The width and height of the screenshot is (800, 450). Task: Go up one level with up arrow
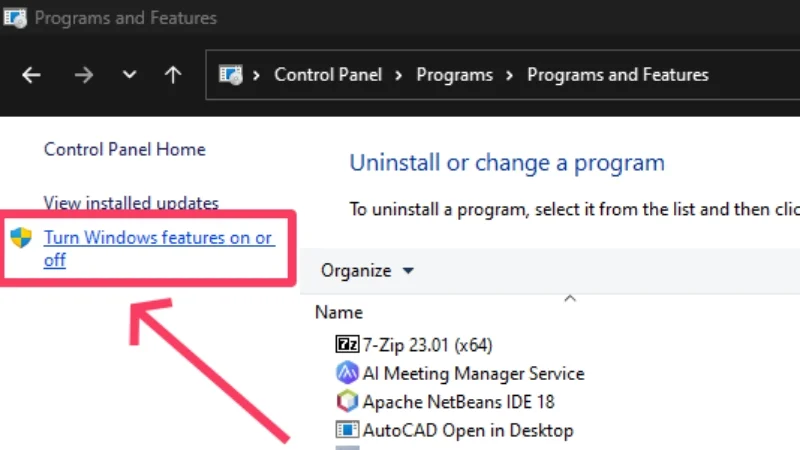tap(173, 75)
